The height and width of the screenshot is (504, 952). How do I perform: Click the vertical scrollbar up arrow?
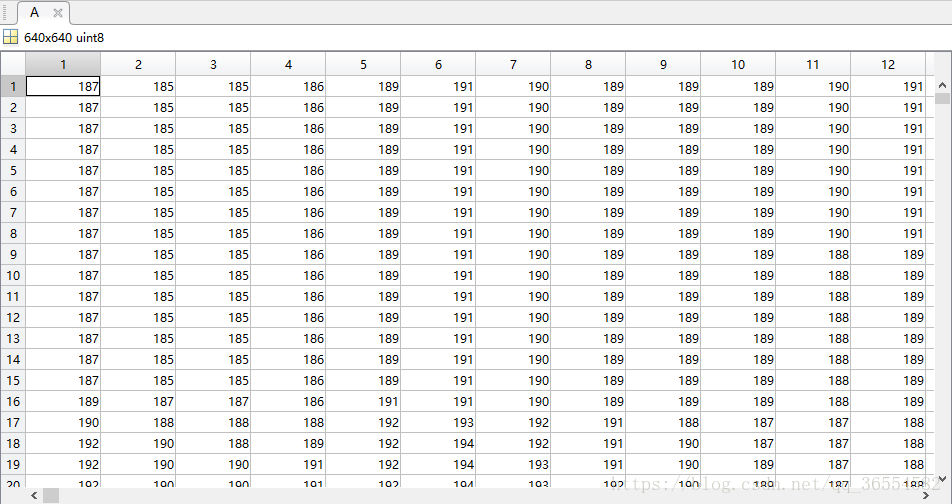pos(942,86)
